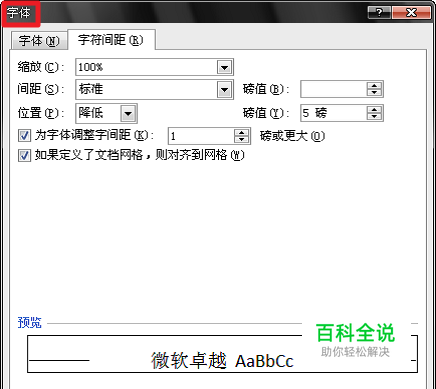Toggle 如果定义了文档网格 align-to-grid checkbox

click(x=24, y=156)
